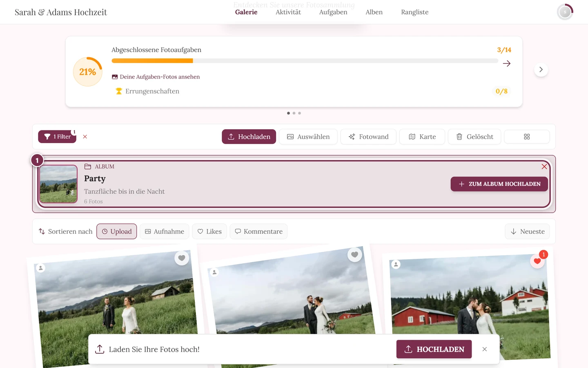588x368 pixels.
Task: Sort photos by Aufnahme date
Action: (x=165, y=231)
